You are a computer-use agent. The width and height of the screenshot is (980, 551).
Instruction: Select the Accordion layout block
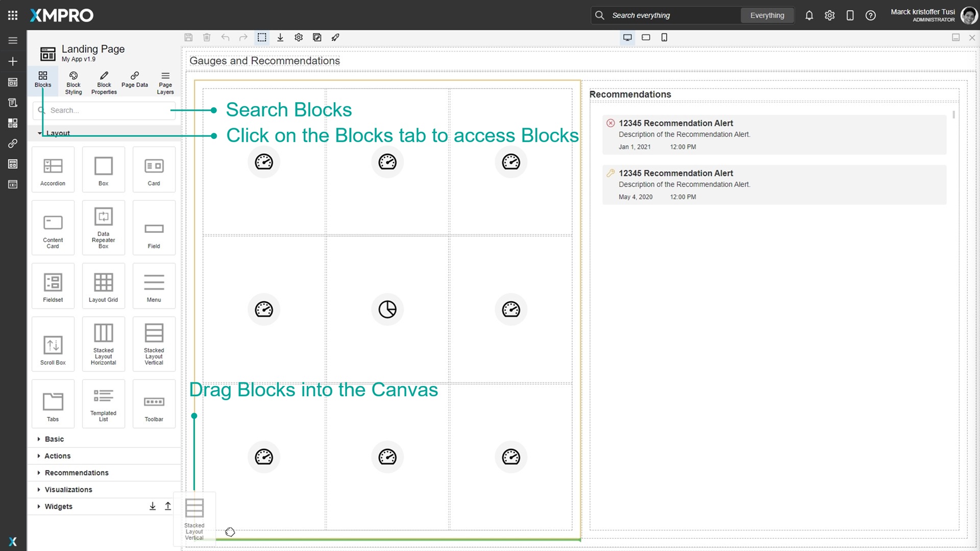[x=53, y=170]
